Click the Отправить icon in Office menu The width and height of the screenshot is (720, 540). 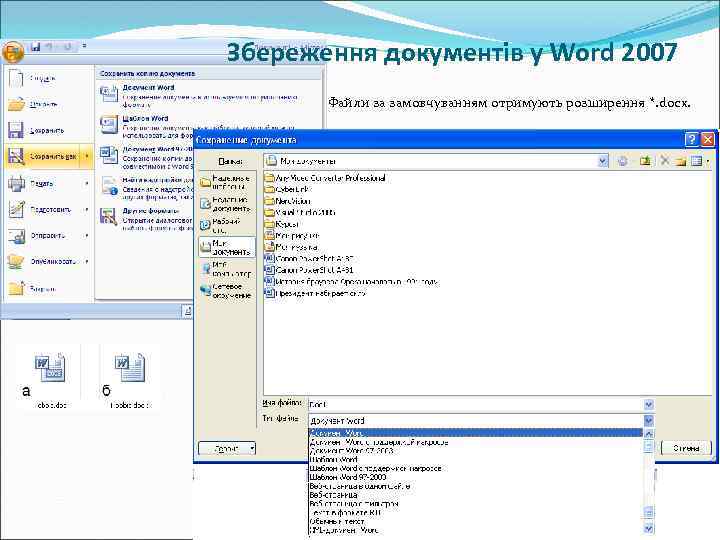tap(16, 236)
